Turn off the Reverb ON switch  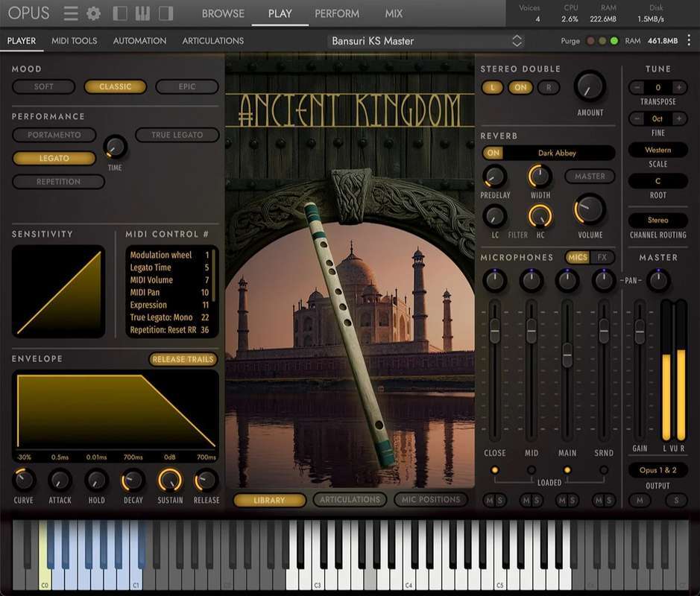(493, 153)
